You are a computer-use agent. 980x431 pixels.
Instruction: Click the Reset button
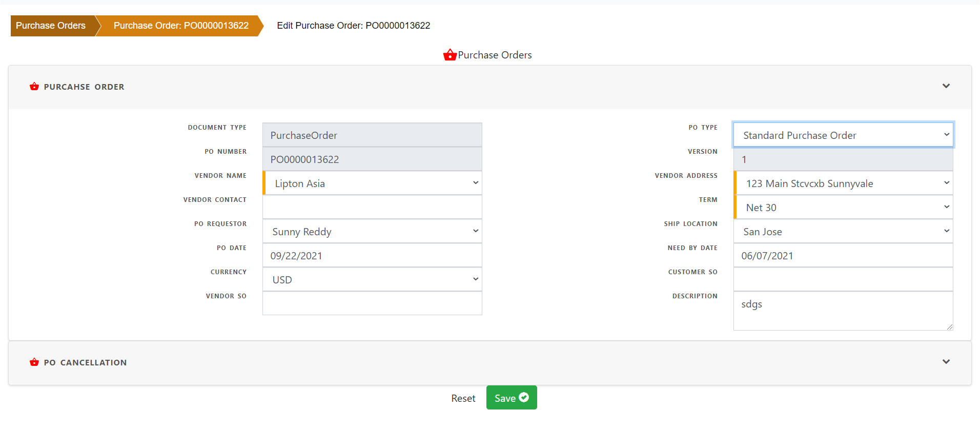(463, 398)
